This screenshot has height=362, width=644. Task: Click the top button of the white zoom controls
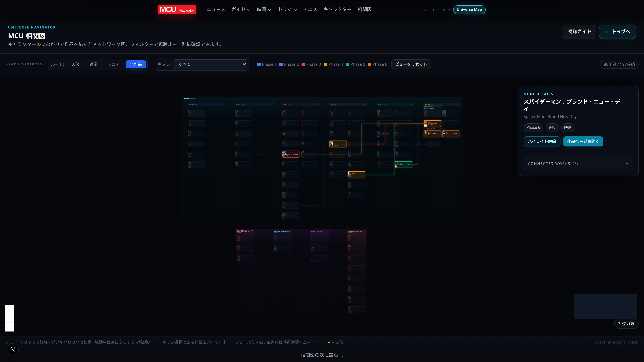click(10, 310)
